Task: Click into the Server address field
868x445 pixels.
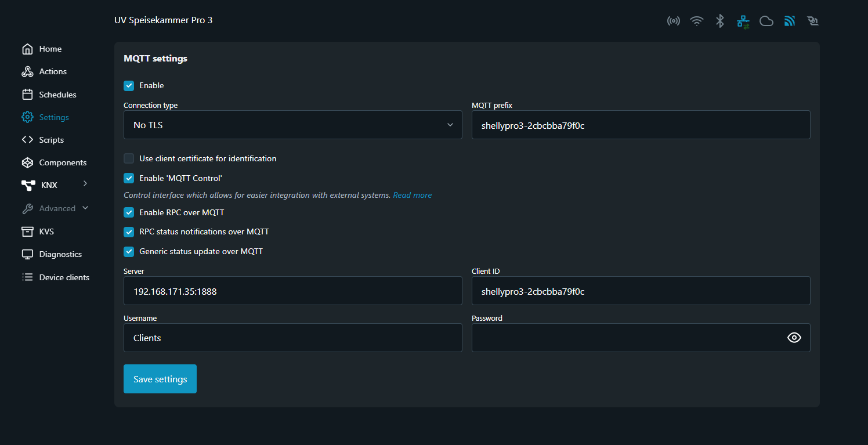Action: [x=292, y=291]
